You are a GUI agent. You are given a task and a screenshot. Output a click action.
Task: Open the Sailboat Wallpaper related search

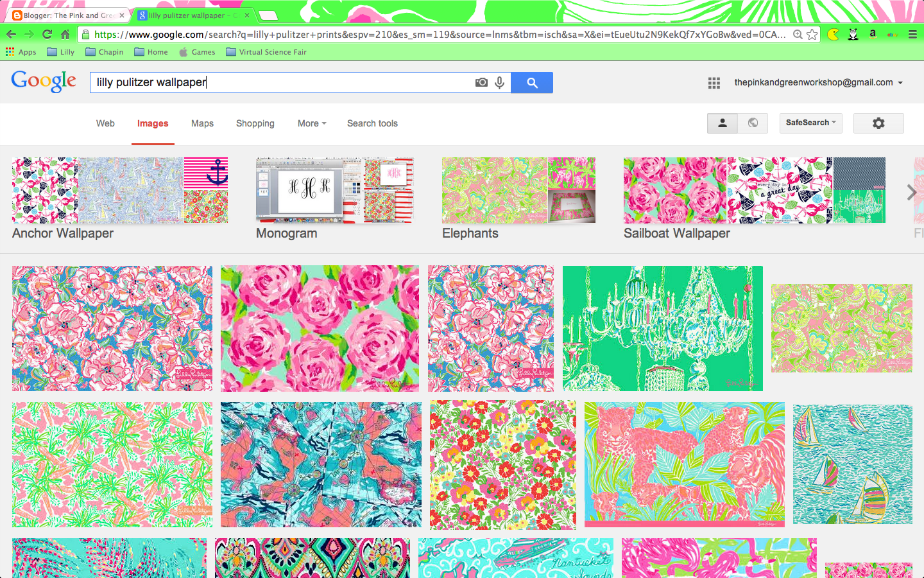point(755,199)
